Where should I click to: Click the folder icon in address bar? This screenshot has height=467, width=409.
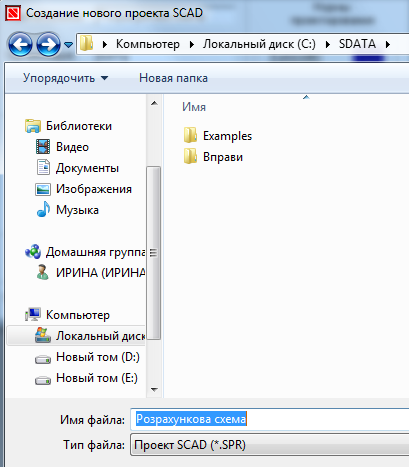pyautogui.click(x=87, y=43)
